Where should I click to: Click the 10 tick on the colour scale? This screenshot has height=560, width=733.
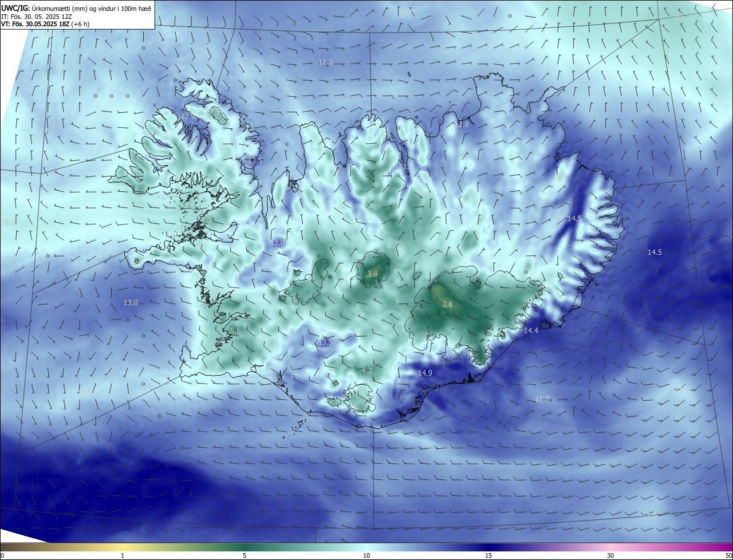pos(366,555)
